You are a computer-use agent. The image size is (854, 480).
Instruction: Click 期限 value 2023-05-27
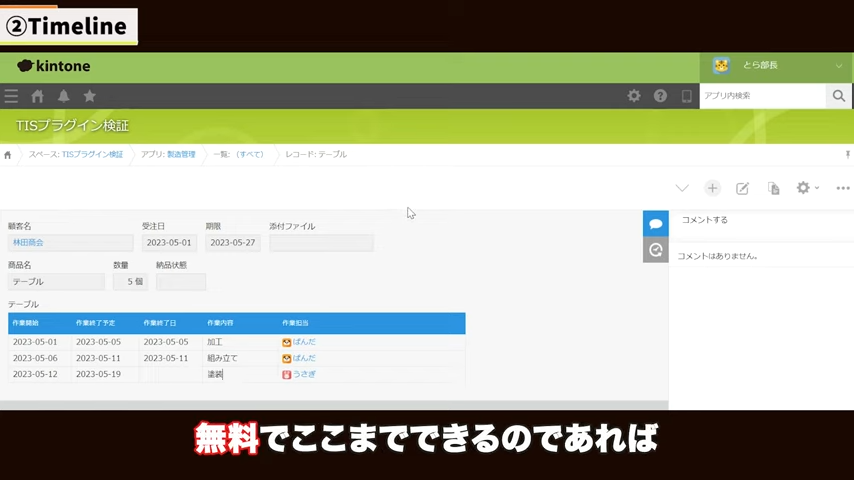click(x=233, y=243)
